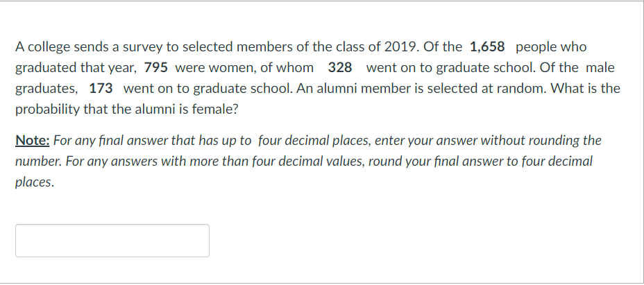Click the final italic word "places." on the last line
Viewport: 644px width, 285px height.
pos(35,183)
